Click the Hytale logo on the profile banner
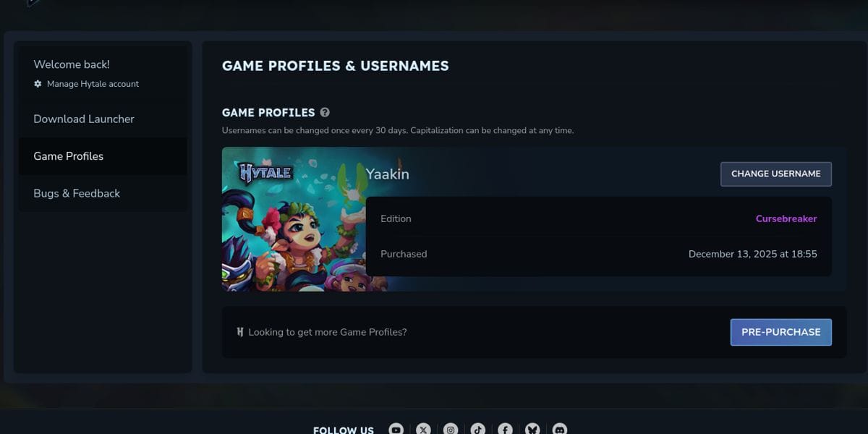The width and height of the screenshot is (868, 434). [x=265, y=172]
